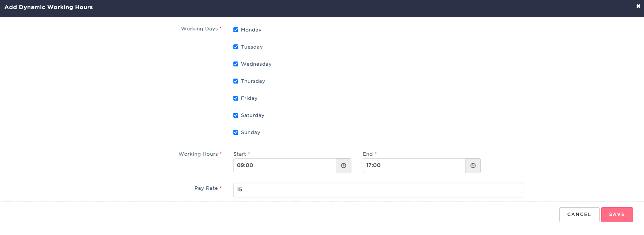Select the dialog title Add Dynamic Working Hours

tap(49, 7)
